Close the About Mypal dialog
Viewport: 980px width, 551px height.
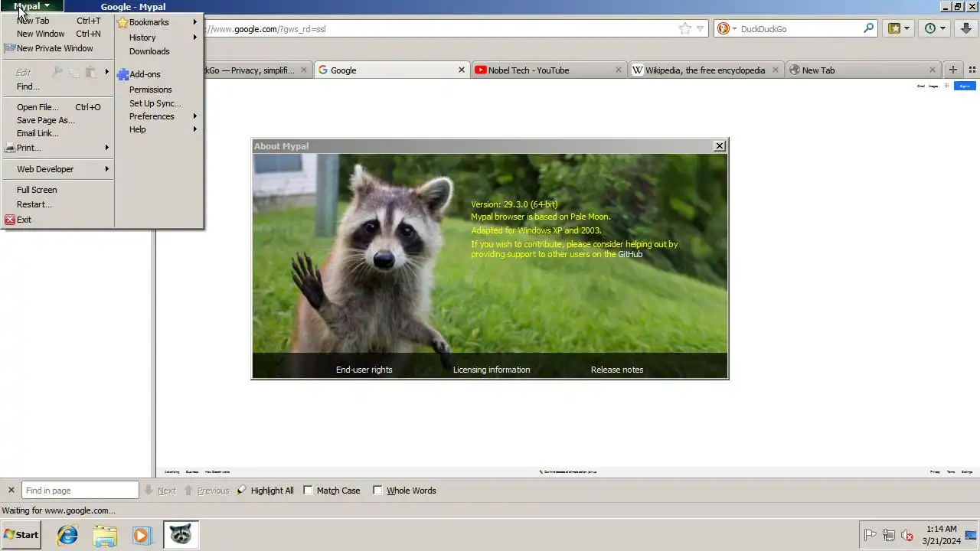[x=720, y=145]
